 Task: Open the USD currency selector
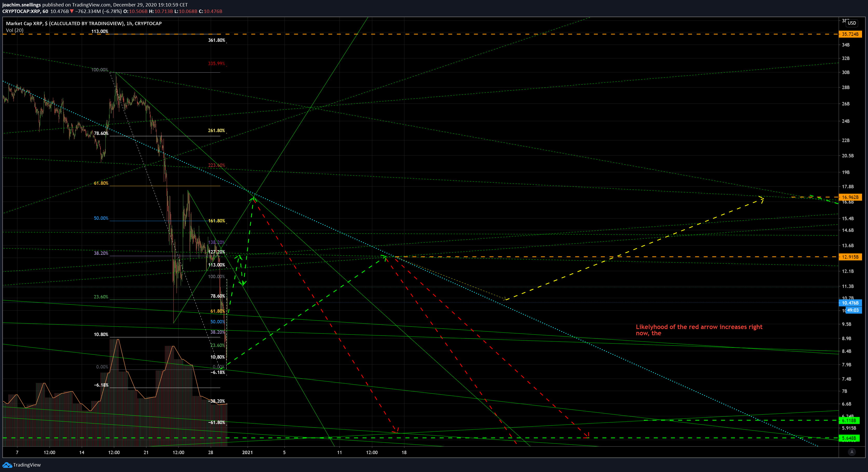tap(852, 23)
